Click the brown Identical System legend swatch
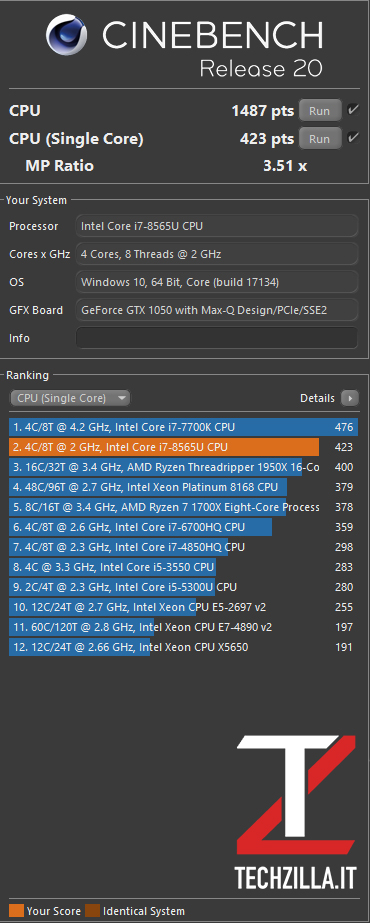370x923 pixels. (92, 911)
